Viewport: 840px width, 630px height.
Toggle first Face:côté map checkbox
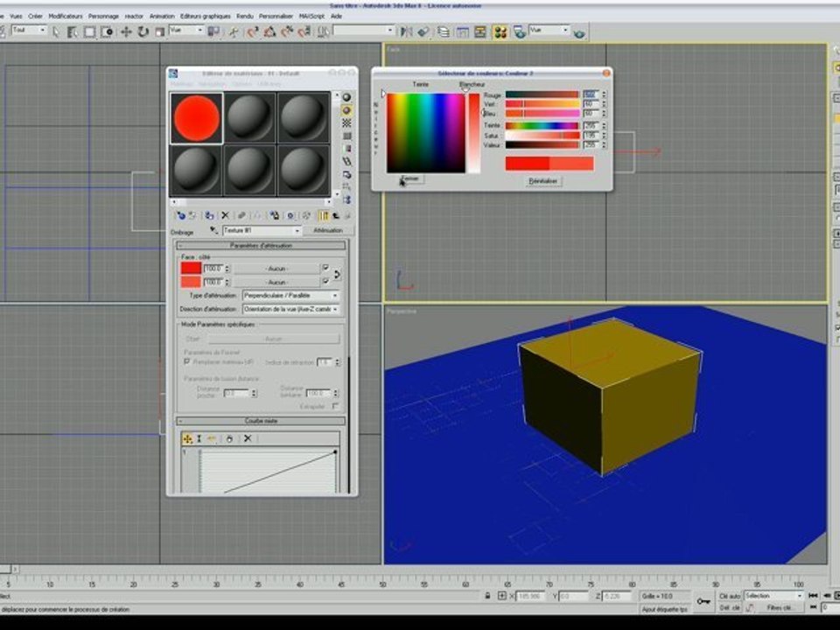(325, 268)
